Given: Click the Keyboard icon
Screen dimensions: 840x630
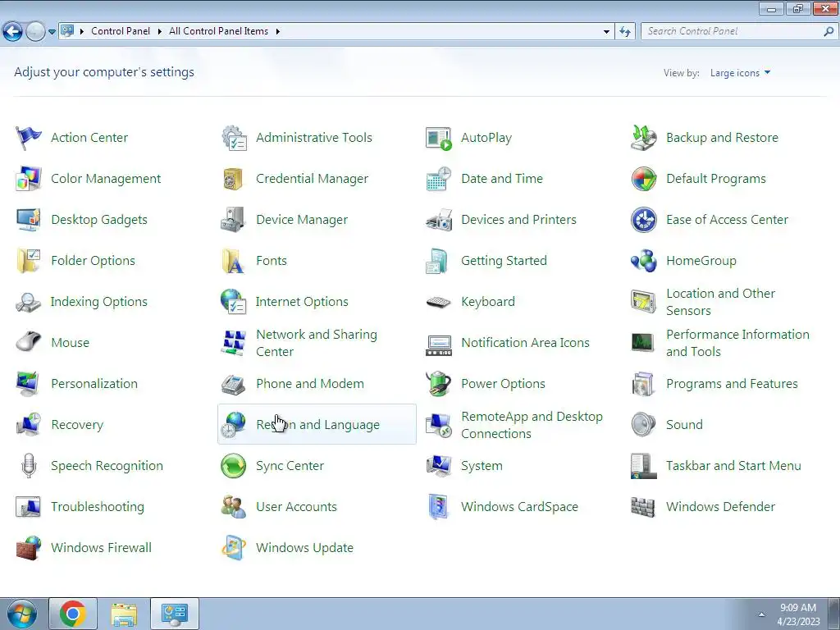Looking at the screenshot, I should 439,302.
